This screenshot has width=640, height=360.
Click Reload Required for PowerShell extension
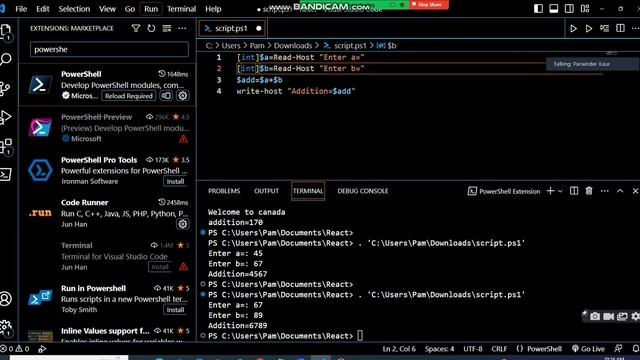coord(129,96)
